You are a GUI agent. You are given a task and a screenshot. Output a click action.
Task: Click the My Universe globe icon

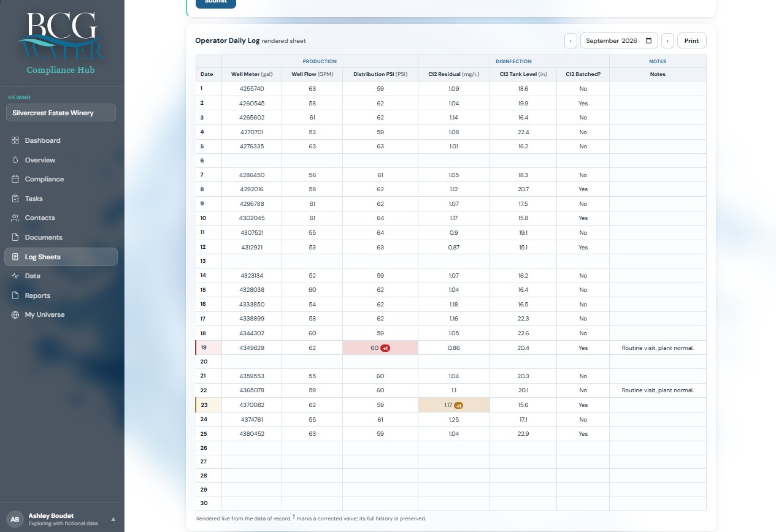15,314
